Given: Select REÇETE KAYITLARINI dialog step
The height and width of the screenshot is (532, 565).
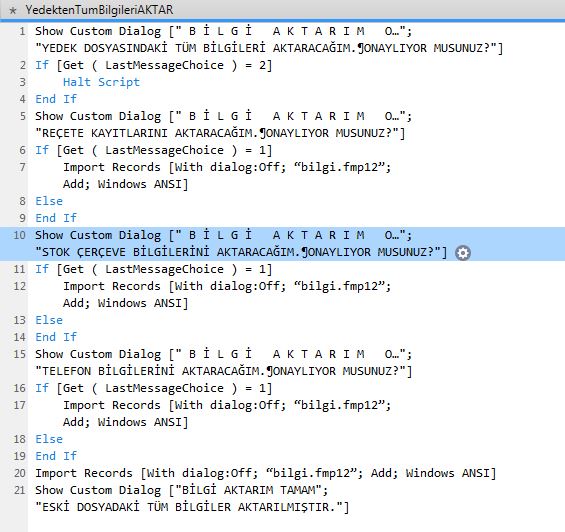Looking at the screenshot, I should tap(223, 124).
